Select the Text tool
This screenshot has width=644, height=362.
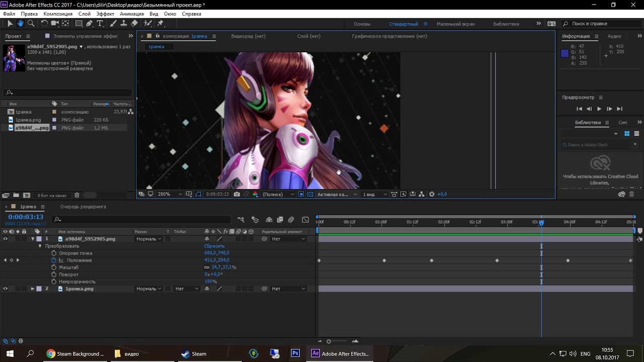click(100, 23)
